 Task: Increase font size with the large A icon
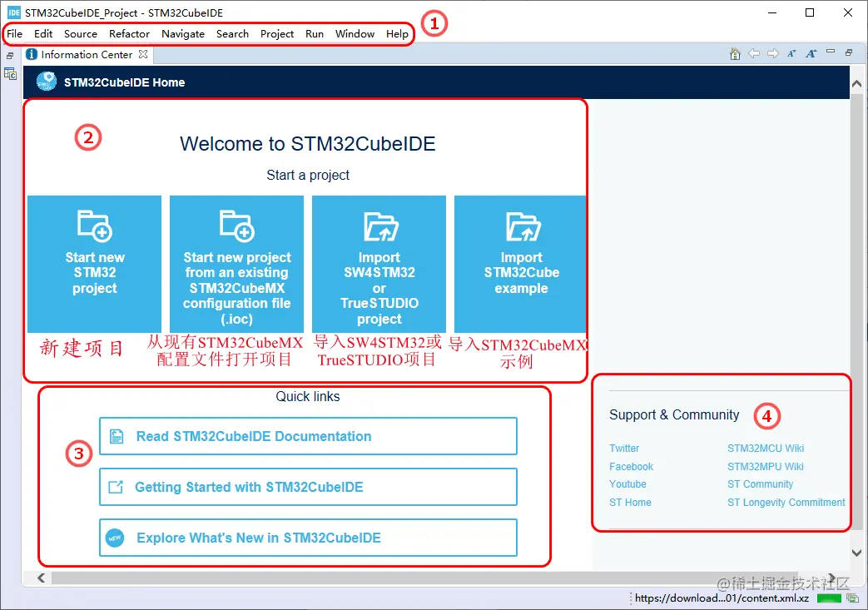(x=811, y=54)
